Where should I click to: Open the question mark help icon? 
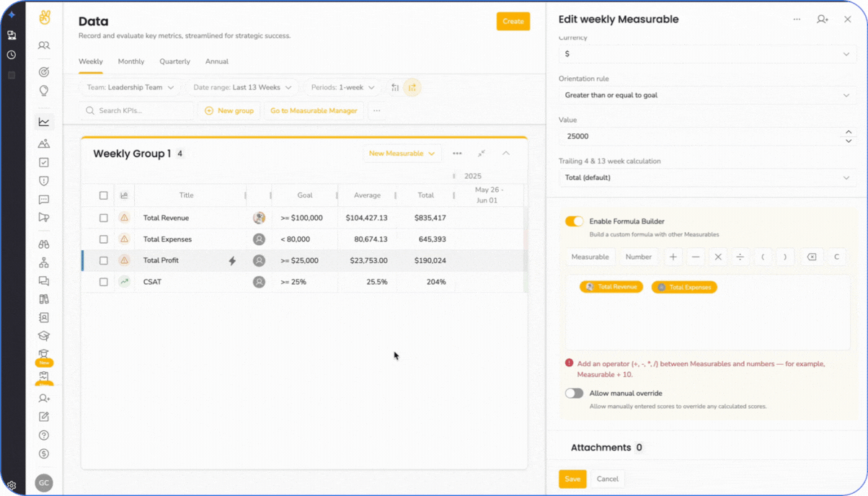tap(44, 435)
